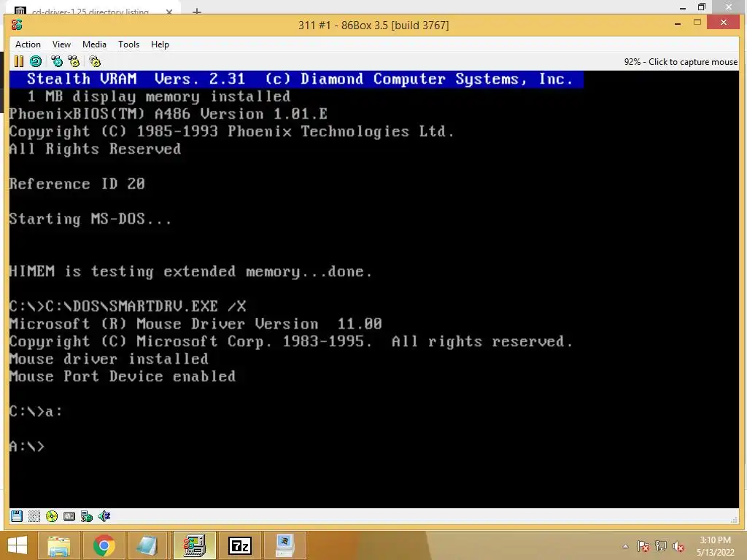Click the 86Box window resize grip
The height and width of the screenshot is (560, 747).
[x=734, y=519]
